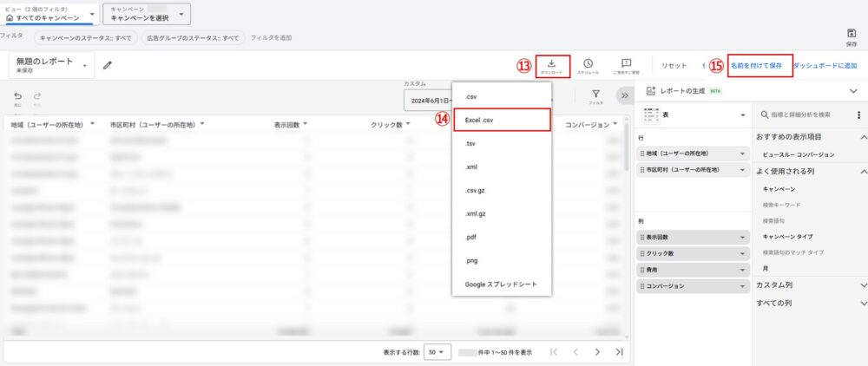
Task: Click the download icon in the toolbar
Action: (552, 65)
